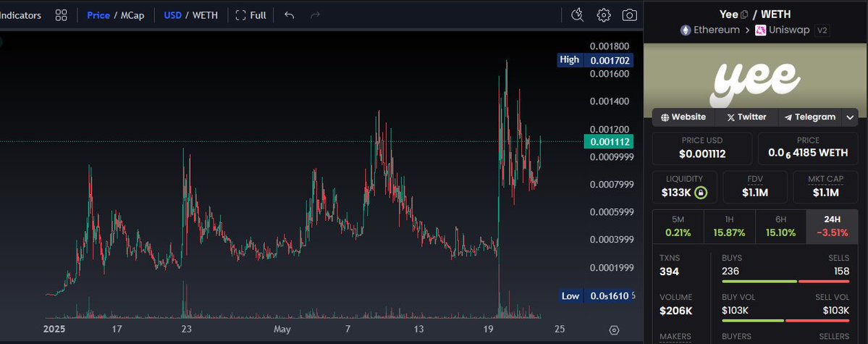Click the High 0.001702 price label
868x344 pixels.
[x=595, y=60]
